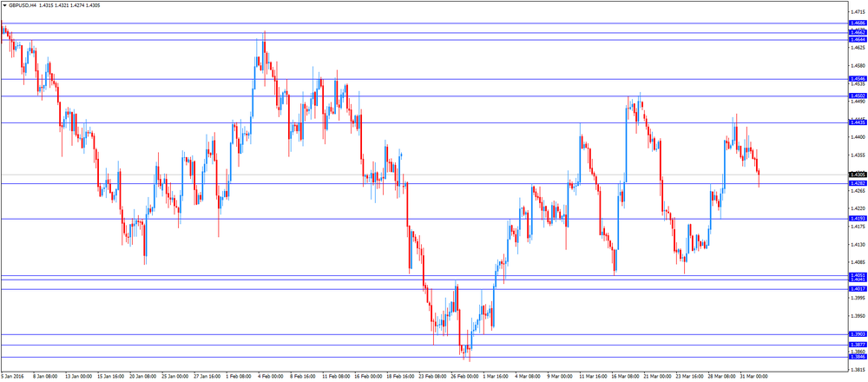
Task: Click the 25 Jan 00:00 time label
Action: [x=174, y=377]
